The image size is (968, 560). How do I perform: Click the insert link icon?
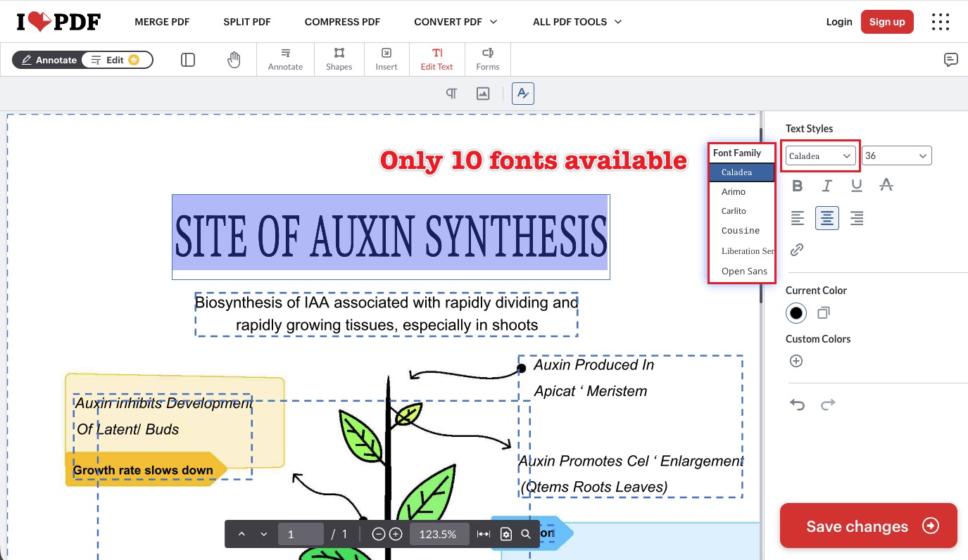797,250
